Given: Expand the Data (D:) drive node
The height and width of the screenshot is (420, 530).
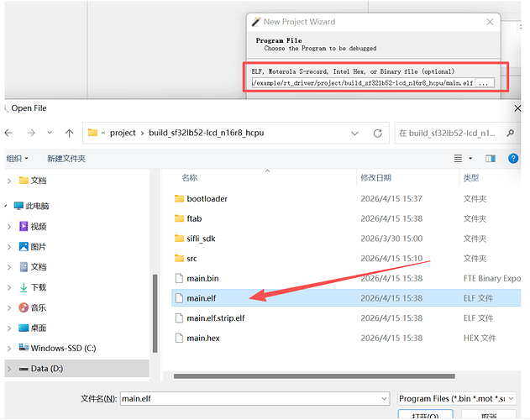Looking at the screenshot, I should coord(9,369).
